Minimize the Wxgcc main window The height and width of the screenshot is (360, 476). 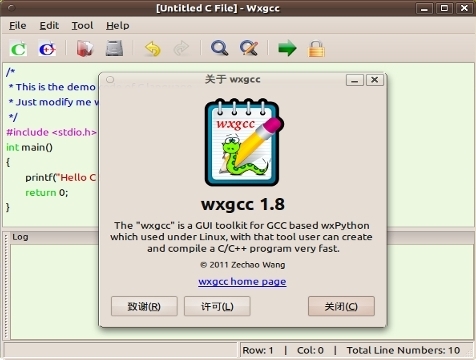pyautogui.click(x=424, y=8)
